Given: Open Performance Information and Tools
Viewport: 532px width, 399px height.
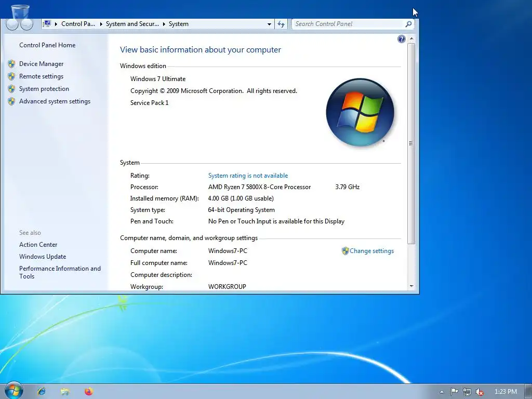Looking at the screenshot, I should tap(60, 272).
